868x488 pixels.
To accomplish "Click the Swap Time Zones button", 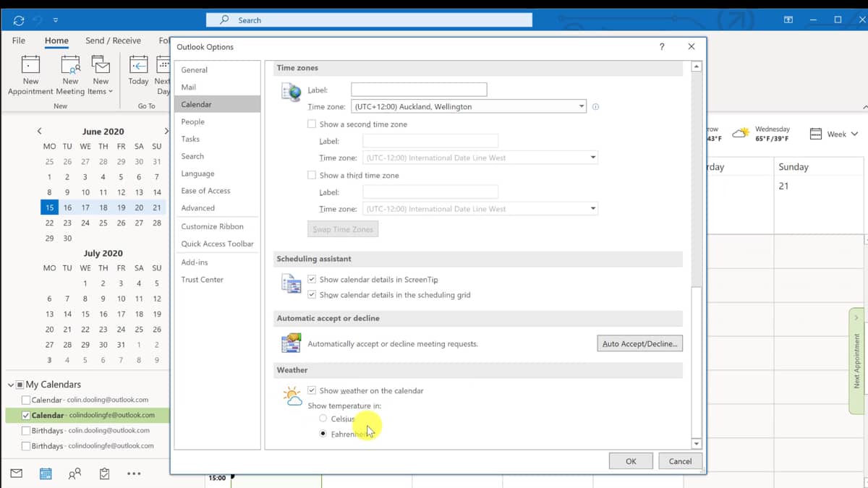I will (343, 229).
